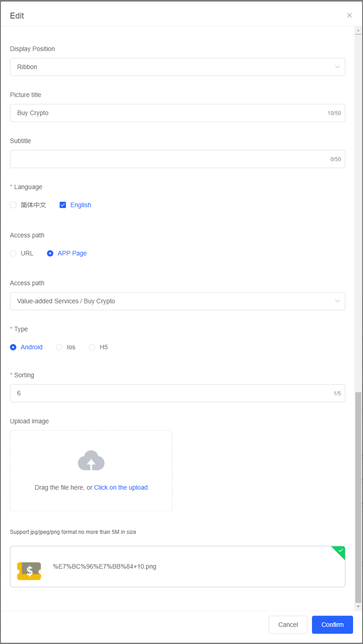Close the Edit dialog with X icon

pos(349,15)
